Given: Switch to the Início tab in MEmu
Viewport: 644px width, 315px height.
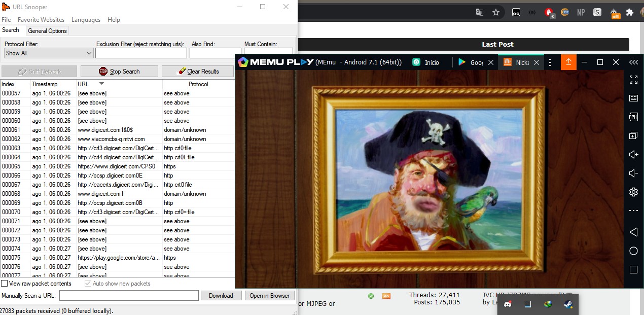Looking at the screenshot, I should click(x=425, y=62).
